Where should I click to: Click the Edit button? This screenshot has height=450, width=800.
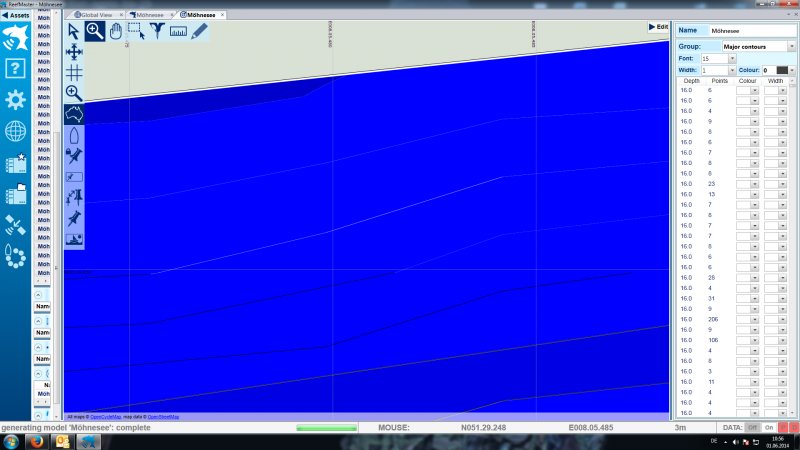tap(658, 27)
